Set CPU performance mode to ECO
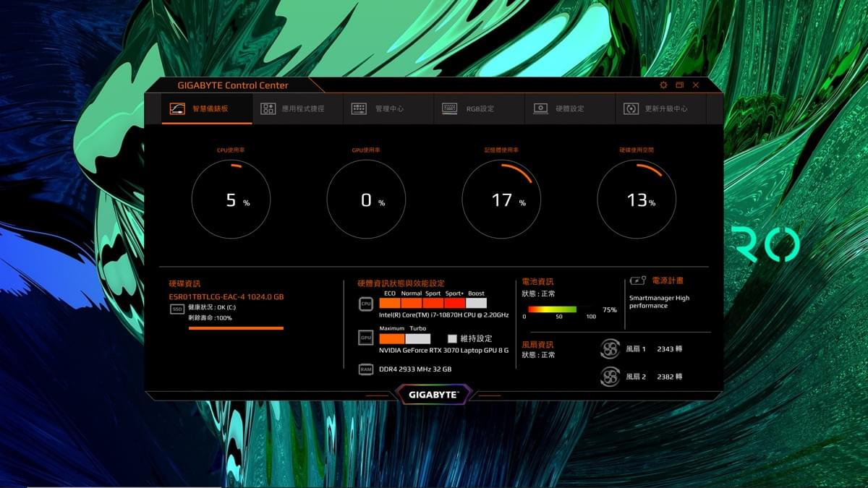 pos(390,303)
